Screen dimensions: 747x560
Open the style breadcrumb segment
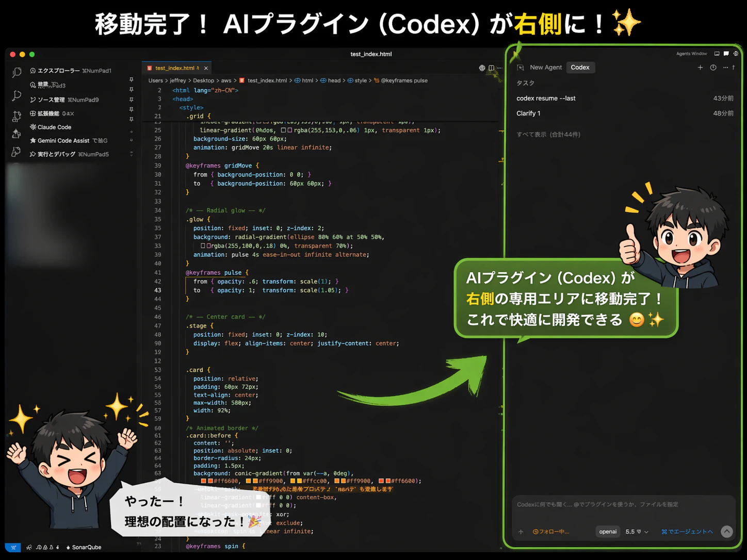(357, 80)
